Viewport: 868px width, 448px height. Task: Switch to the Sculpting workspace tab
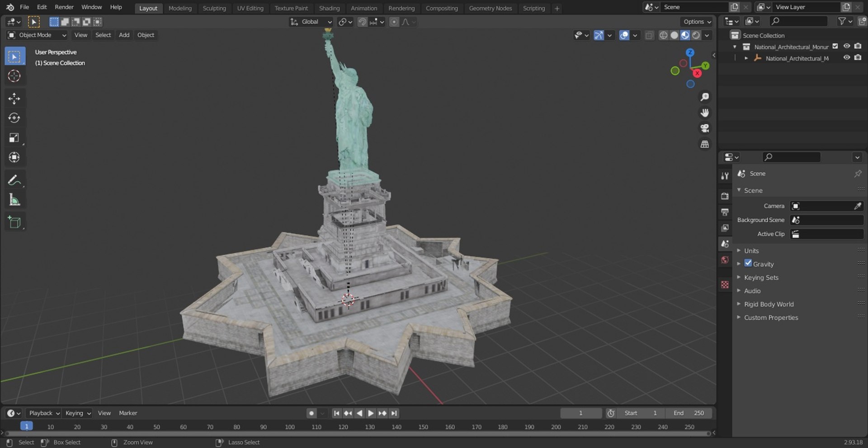point(214,8)
